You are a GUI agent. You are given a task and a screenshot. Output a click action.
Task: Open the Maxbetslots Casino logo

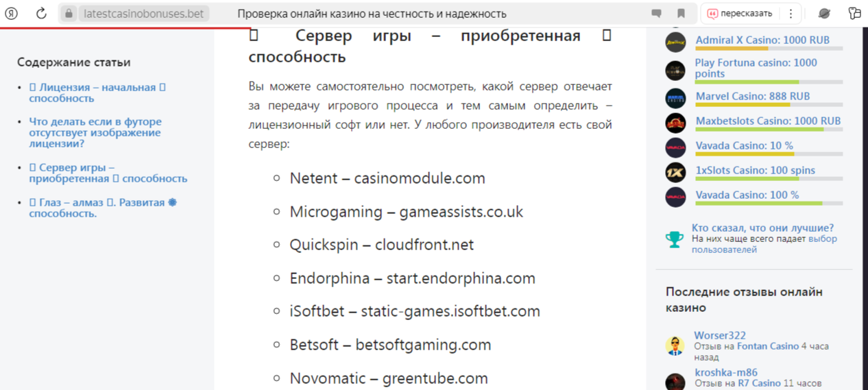[x=675, y=123]
